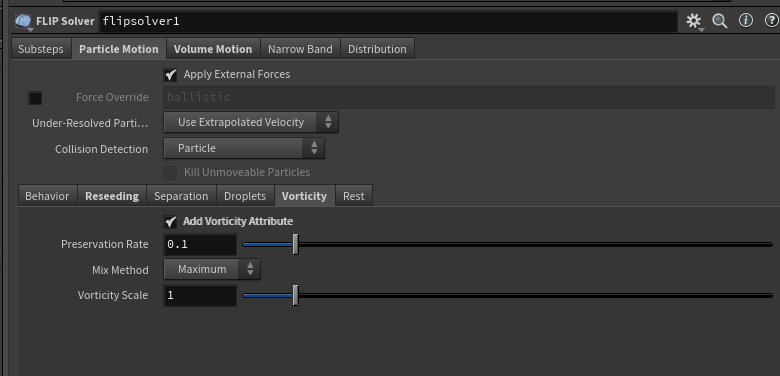The height and width of the screenshot is (376, 780).
Task: Open the help question mark icon
Action: (772, 20)
